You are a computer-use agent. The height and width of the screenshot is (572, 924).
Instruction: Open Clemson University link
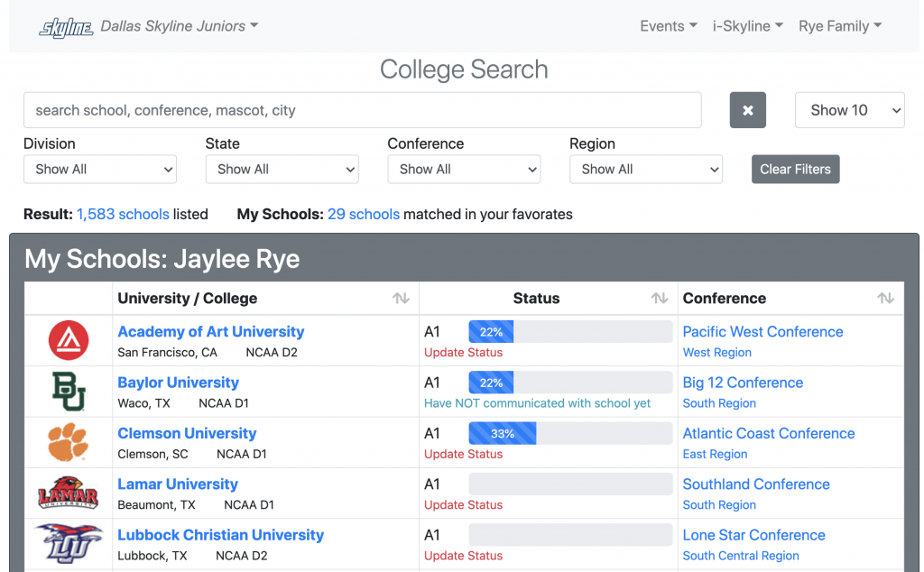[x=188, y=433]
